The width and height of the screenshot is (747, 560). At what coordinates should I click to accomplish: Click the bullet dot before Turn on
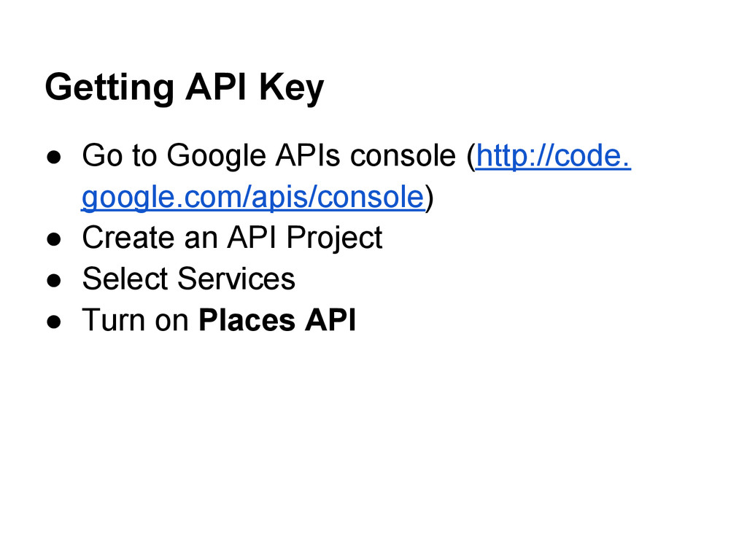54,322
